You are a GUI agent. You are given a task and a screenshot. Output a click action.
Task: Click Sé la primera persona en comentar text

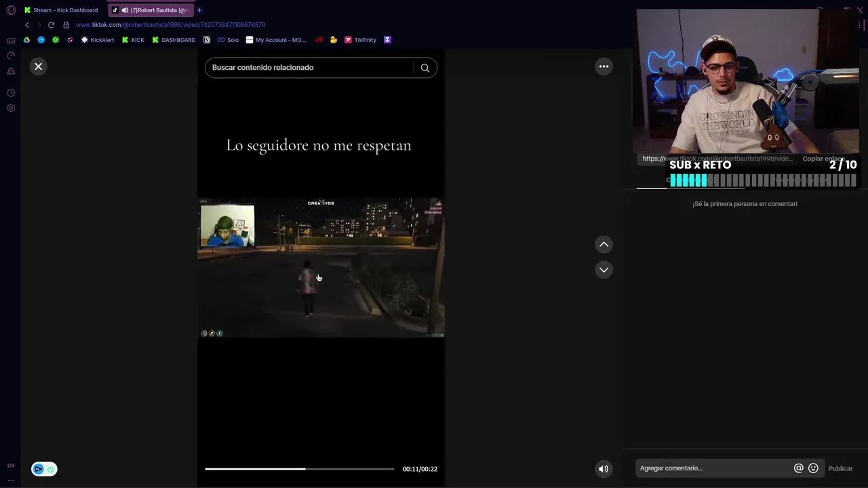click(x=745, y=203)
